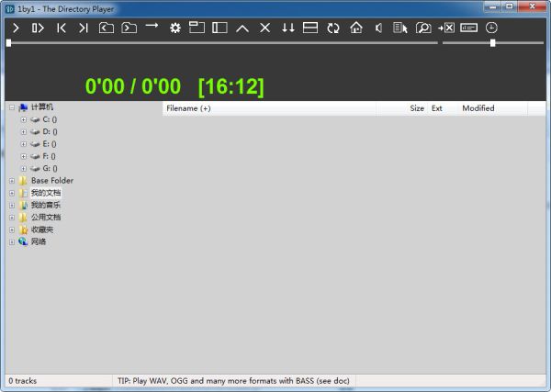Select 我的音乐 folder
551x392 pixels.
(x=46, y=205)
